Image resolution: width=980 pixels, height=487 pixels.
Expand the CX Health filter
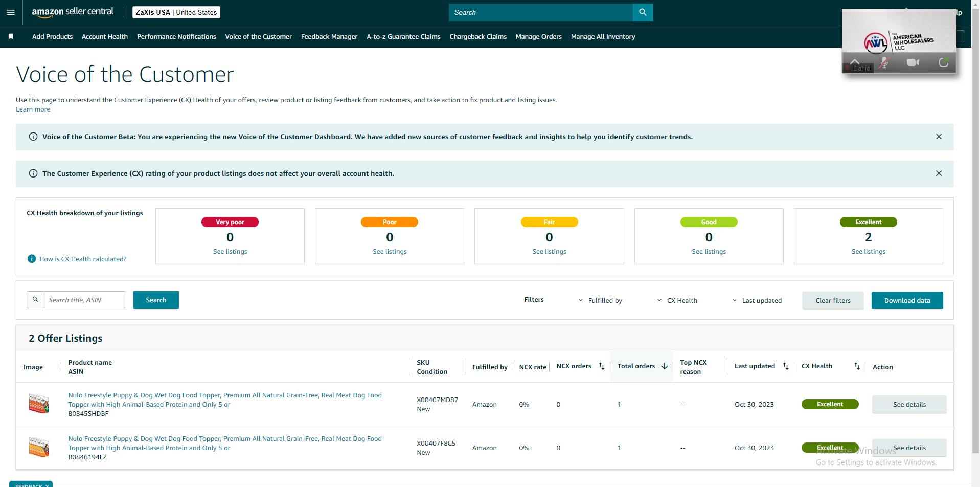(x=677, y=300)
